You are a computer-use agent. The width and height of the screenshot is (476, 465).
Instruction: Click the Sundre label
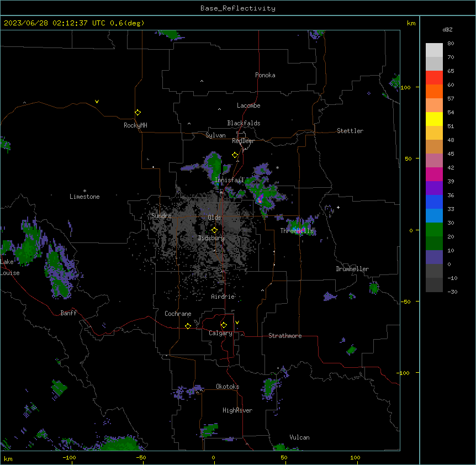pyautogui.click(x=161, y=216)
